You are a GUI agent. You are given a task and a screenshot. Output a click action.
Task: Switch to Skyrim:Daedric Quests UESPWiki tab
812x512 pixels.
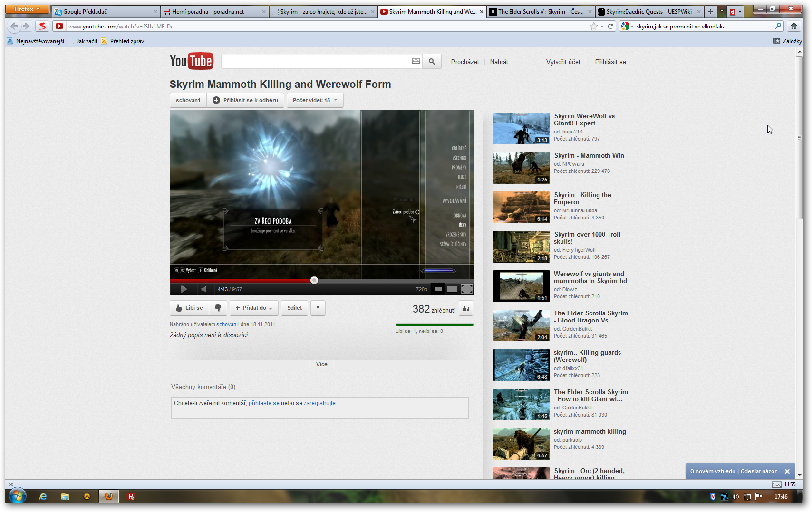click(x=648, y=12)
